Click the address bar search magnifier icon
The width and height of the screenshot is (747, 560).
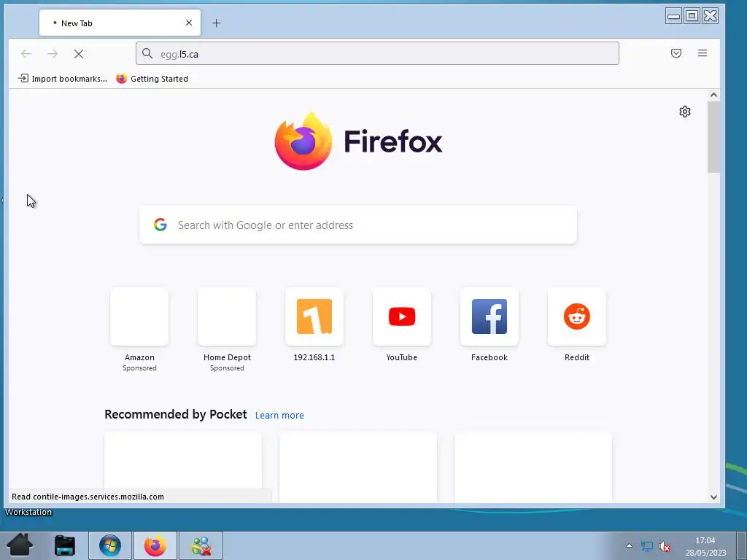click(x=147, y=53)
